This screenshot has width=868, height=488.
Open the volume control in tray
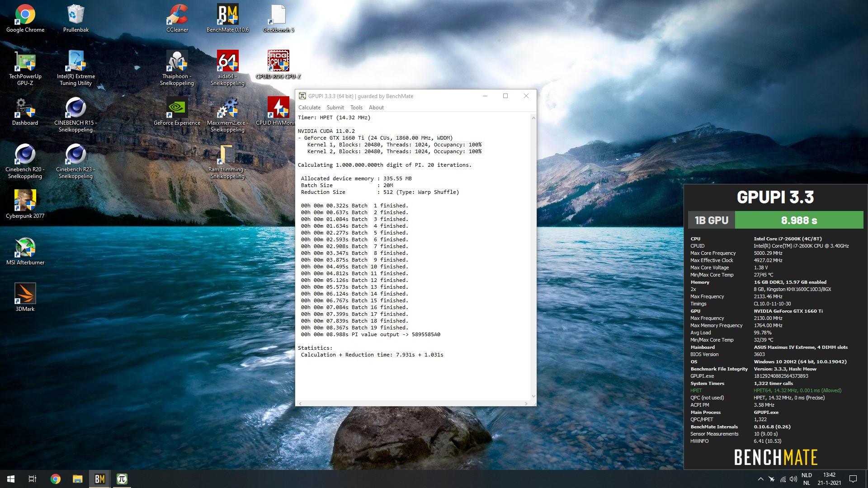click(793, 479)
